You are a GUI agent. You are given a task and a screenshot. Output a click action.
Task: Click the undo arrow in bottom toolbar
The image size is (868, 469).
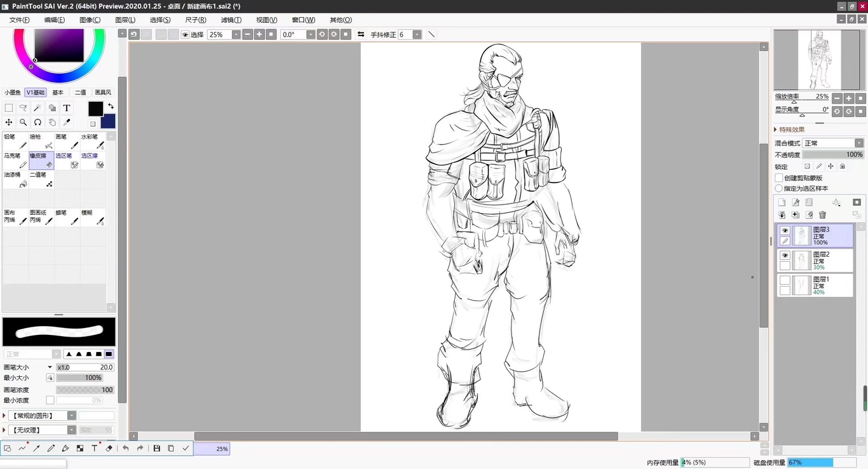click(x=126, y=448)
